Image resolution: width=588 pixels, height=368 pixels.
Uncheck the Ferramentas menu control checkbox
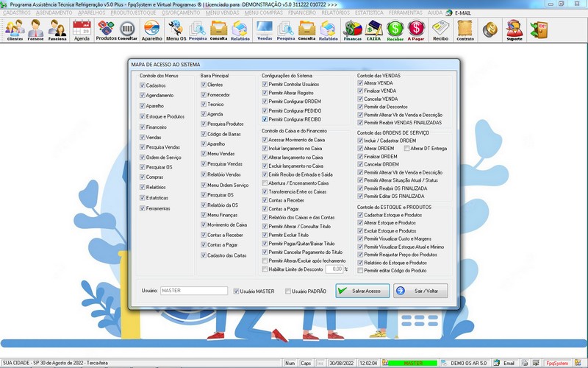click(143, 208)
